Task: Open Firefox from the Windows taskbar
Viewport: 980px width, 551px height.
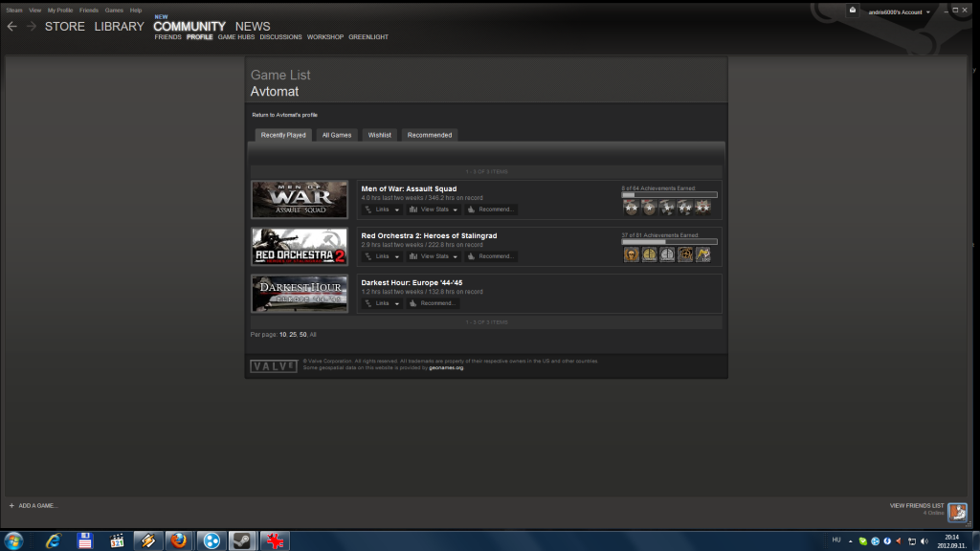Action: [x=178, y=540]
